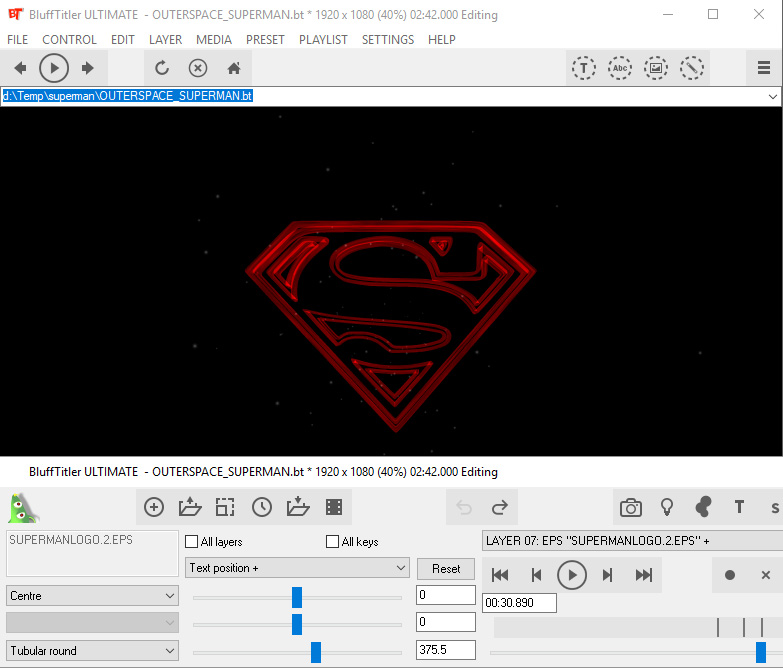The image size is (783, 668).
Task: Select the light bulb layer icon
Action: [x=667, y=507]
